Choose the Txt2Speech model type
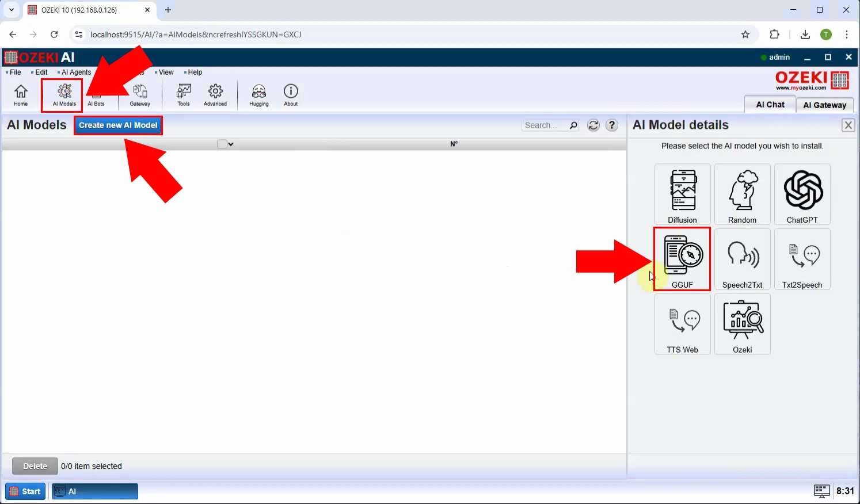Screen dimensions: 860x504 802,259
